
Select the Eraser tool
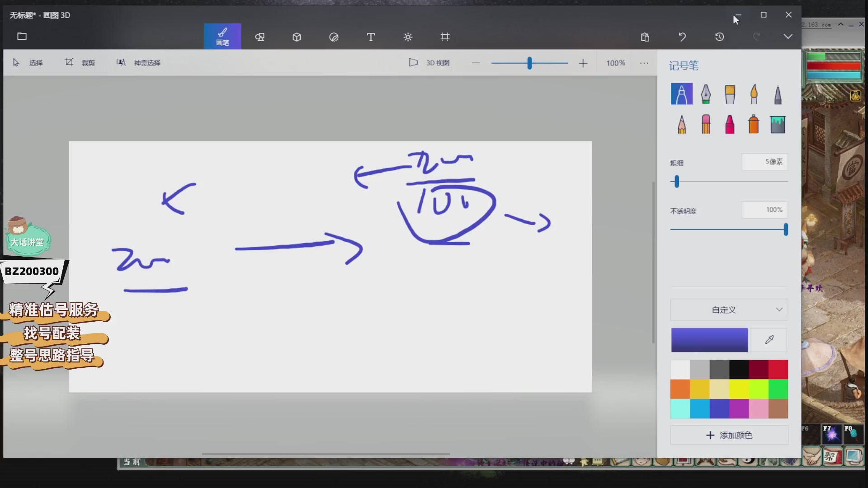pos(705,123)
